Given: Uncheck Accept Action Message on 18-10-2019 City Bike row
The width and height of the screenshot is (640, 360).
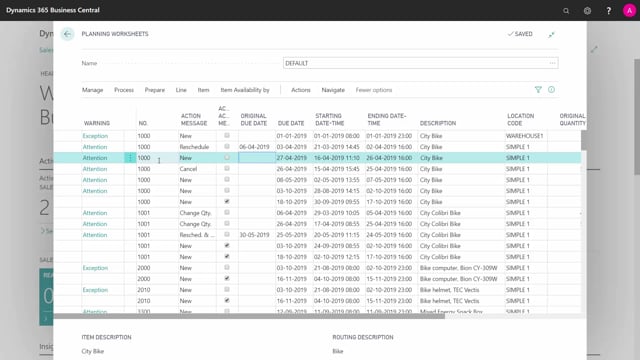Looking at the screenshot, I should (x=227, y=201).
